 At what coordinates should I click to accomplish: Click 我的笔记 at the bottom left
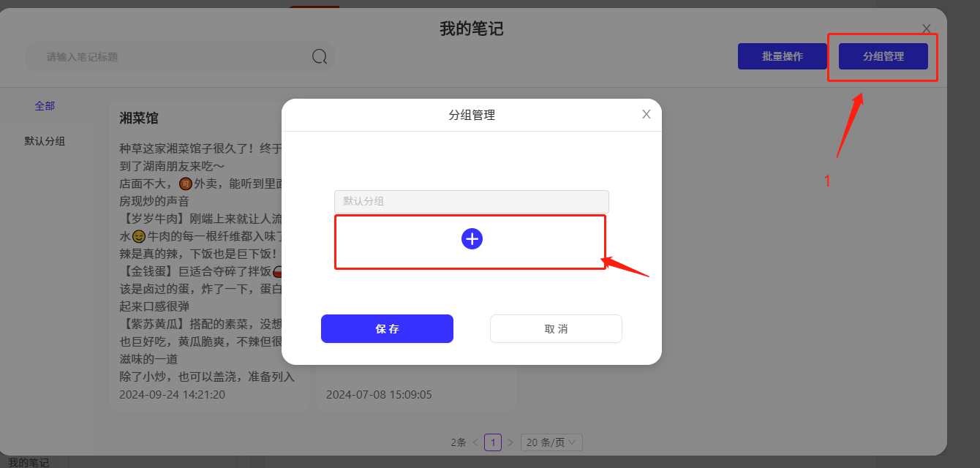[x=29, y=462]
